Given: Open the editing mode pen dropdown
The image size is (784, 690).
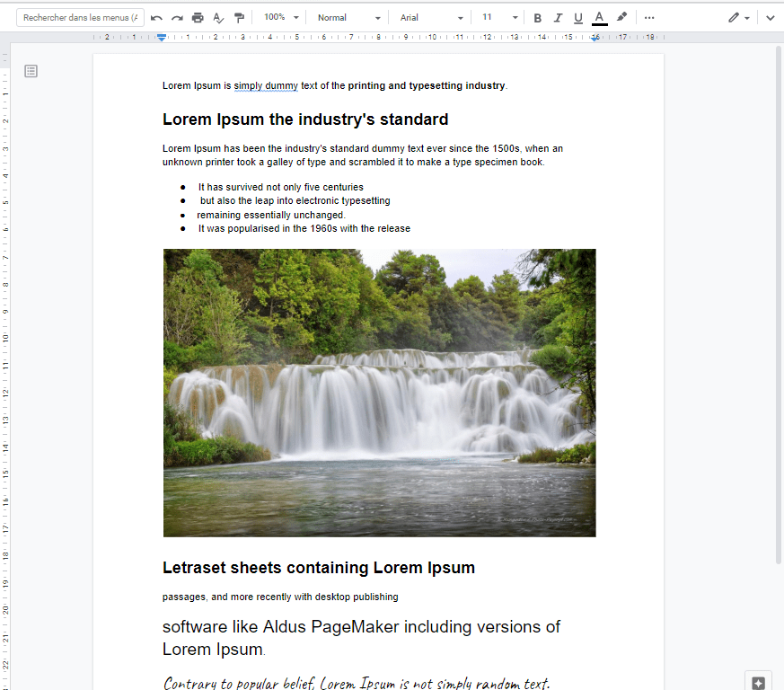Looking at the screenshot, I should point(738,16).
